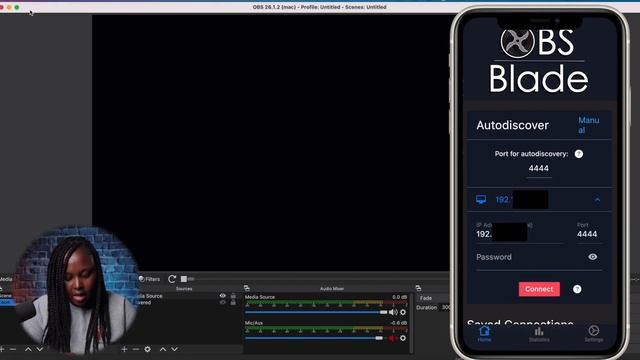Image resolution: width=640 pixels, height=360 pixels.
Task: Open Filters for the selected source
Action: 149,279
